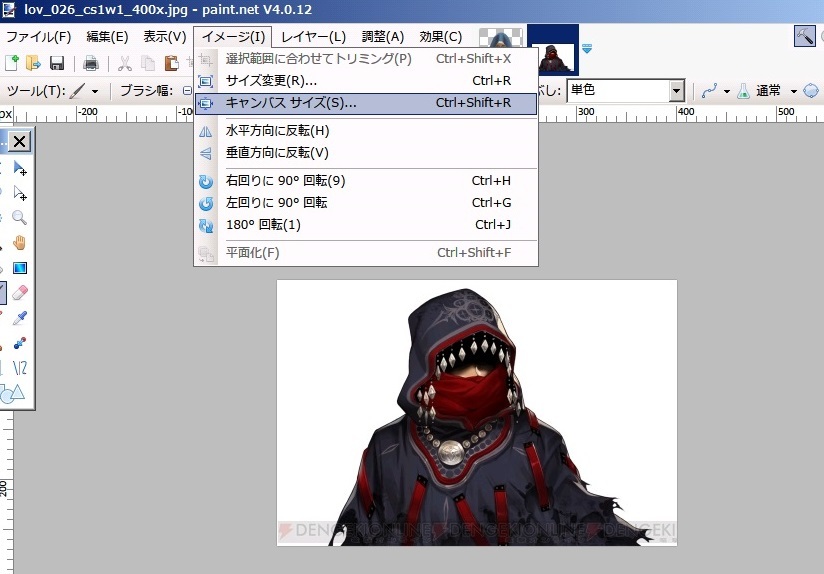Select the Shapes tool
Image resolution: width=824 pixels, height=574 pixels.
(x=13, y=393)
